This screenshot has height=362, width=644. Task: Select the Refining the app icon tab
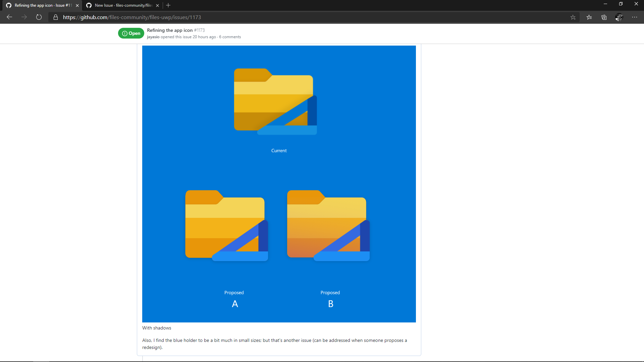(x=42, y=5)
